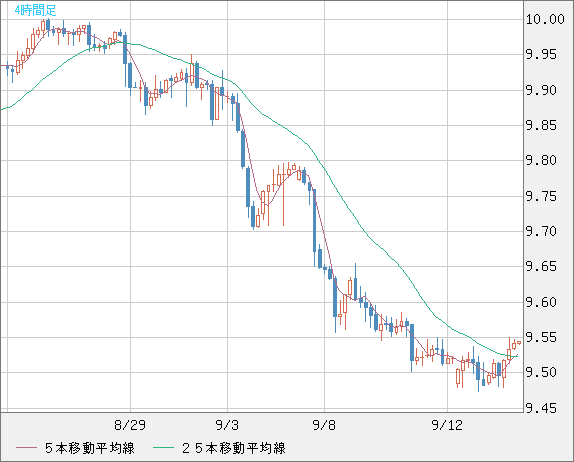
Task: Click the purple 5-period MA legend line
Action: (x=26, y=448)
